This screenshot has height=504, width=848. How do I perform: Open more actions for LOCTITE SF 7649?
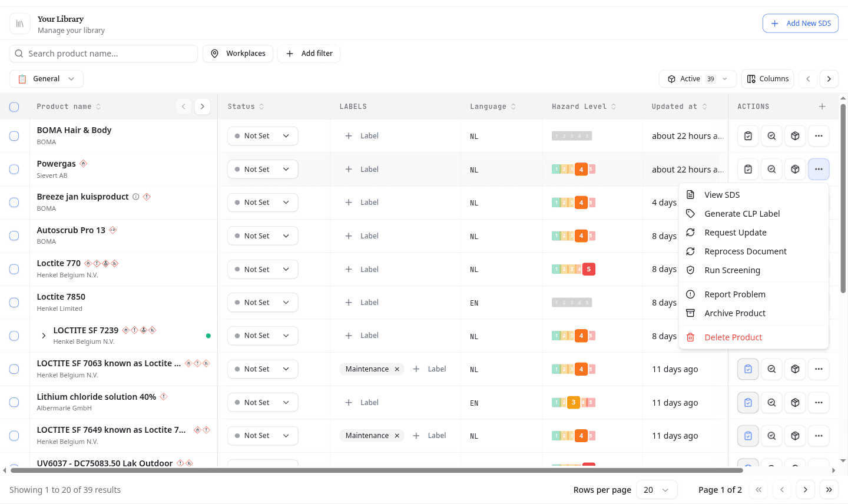click(x=819, y=436)
